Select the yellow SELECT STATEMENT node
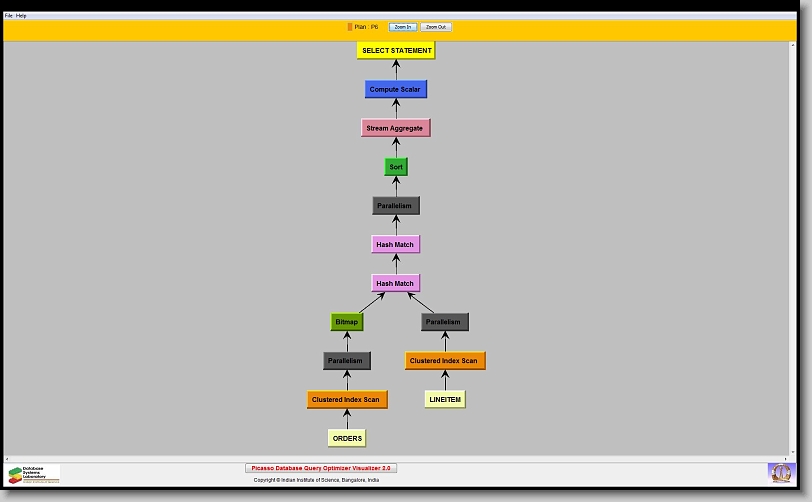 396,51
